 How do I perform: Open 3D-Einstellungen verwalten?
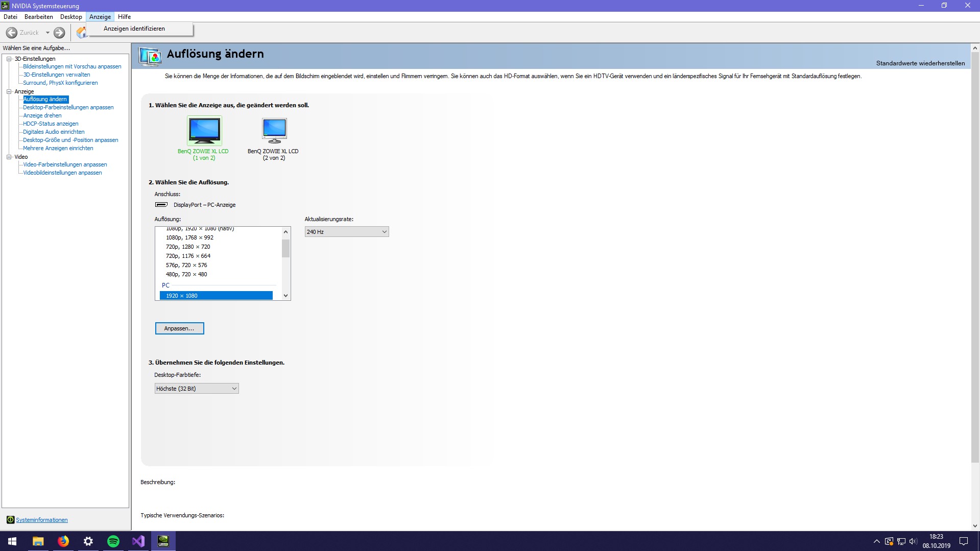(x=57, y=75)
